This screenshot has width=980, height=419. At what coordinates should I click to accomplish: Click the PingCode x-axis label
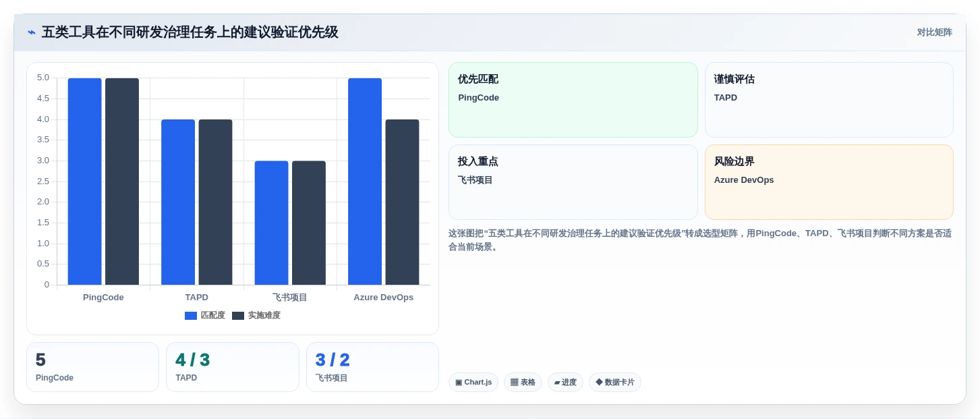103,298
